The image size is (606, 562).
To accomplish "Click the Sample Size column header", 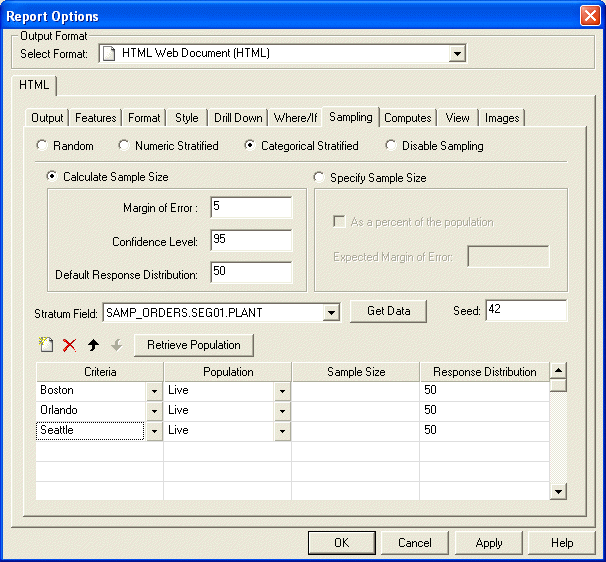I will click(x=356, y=372).
